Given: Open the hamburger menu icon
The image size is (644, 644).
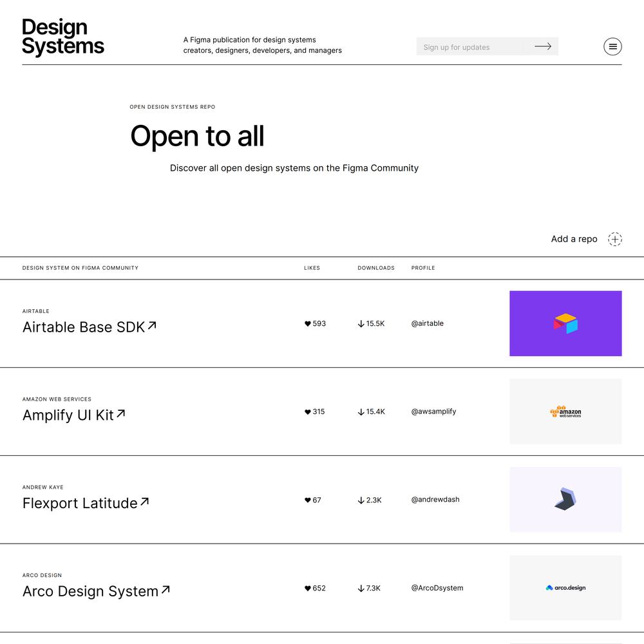Looking at the screenshot, I should pos(612,46).
